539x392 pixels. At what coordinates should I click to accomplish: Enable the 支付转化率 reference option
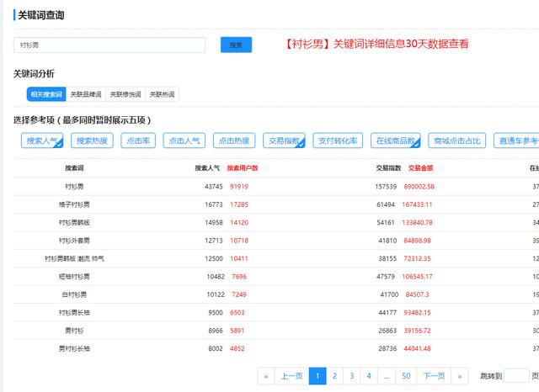point(338,140)
